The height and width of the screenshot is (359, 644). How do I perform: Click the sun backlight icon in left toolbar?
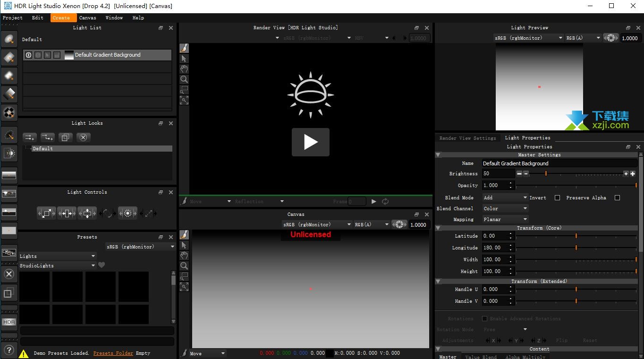click(x=9, y=153)
